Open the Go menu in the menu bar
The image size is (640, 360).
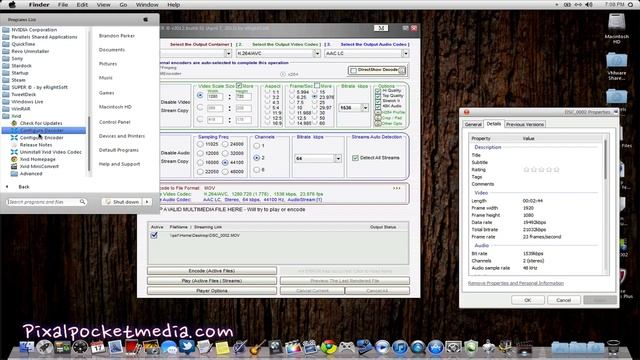click(123, 4)
